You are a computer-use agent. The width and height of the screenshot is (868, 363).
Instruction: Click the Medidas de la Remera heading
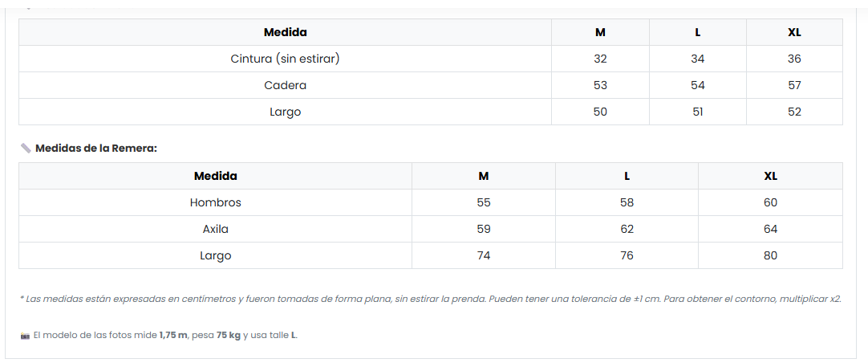coord(95,149)
